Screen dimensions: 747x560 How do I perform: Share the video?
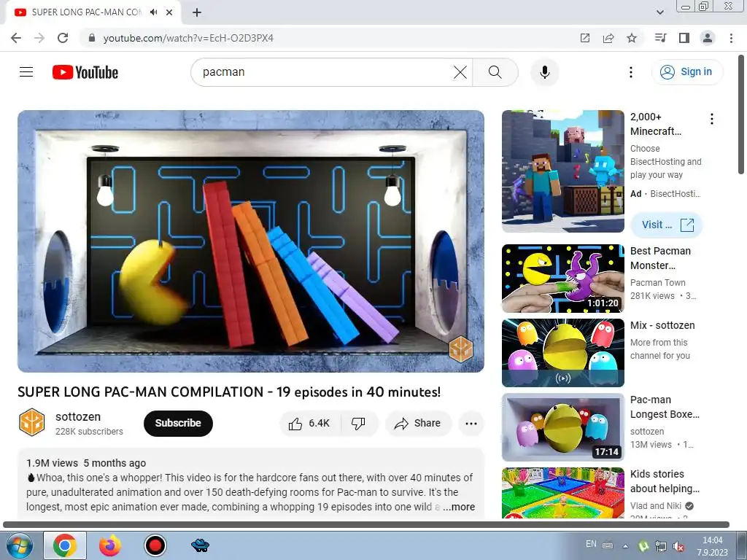[418, 424]
